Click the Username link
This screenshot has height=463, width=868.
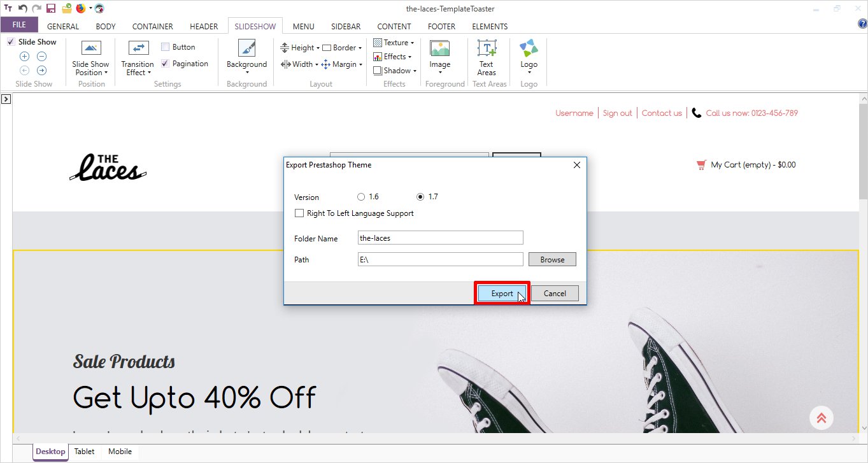tap(574, 113)
